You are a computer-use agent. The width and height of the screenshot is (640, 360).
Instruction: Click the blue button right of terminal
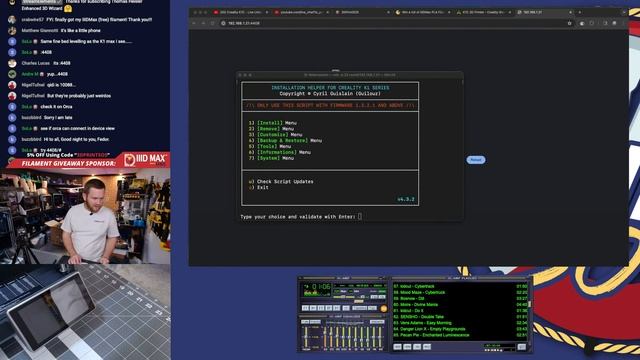coord(476,160)
